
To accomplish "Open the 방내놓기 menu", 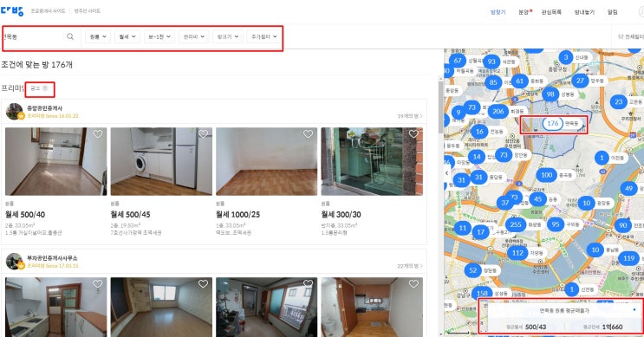I will coord(584,12).
